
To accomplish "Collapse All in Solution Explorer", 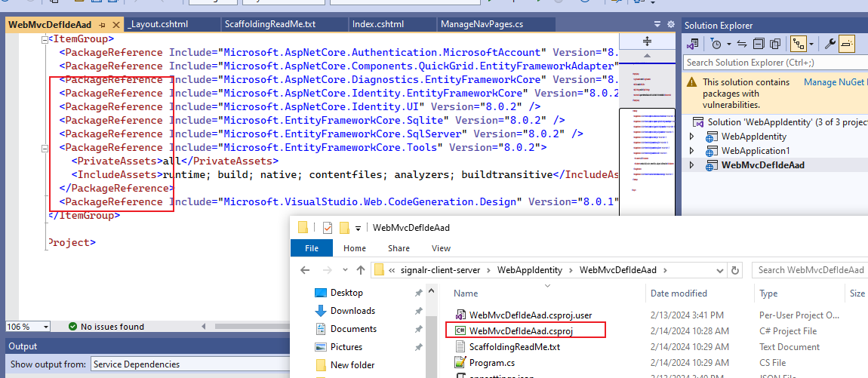I will (759, 43).
